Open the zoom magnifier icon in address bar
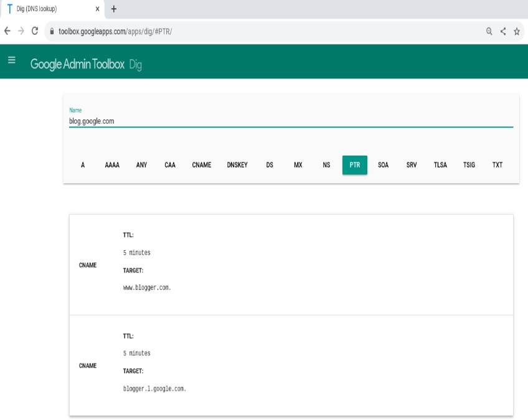Viewport: 528px width, 420px height. click(x=489, y=31)
